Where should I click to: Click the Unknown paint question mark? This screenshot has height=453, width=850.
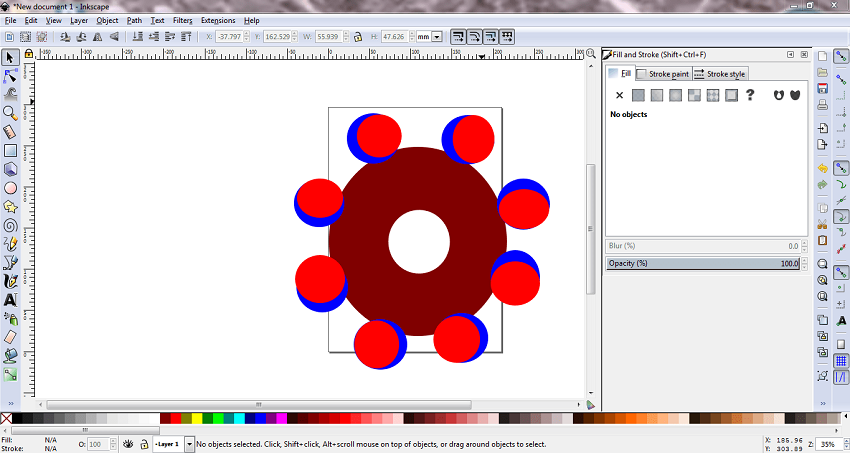(x=750, y=95)
